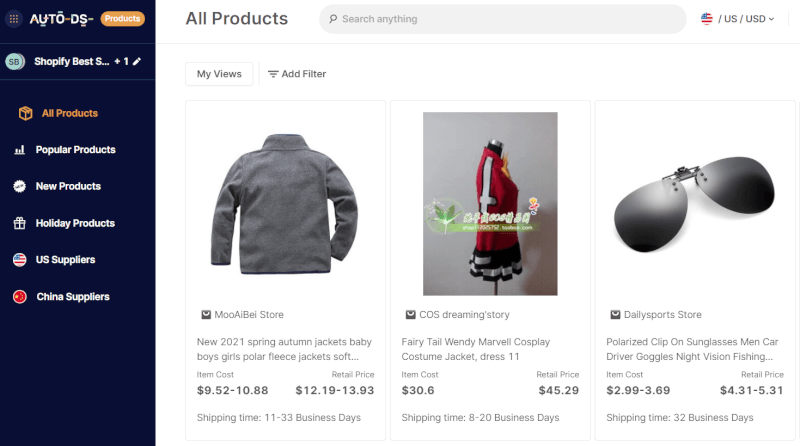Open the US / USD currency dropdown
Viewport: 800px width, 446px height.
738,19
